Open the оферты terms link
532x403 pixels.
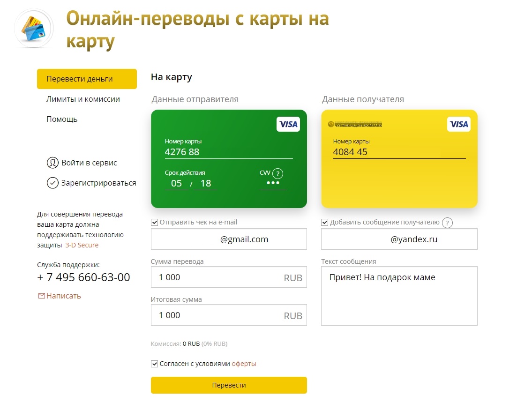(244, 364)
